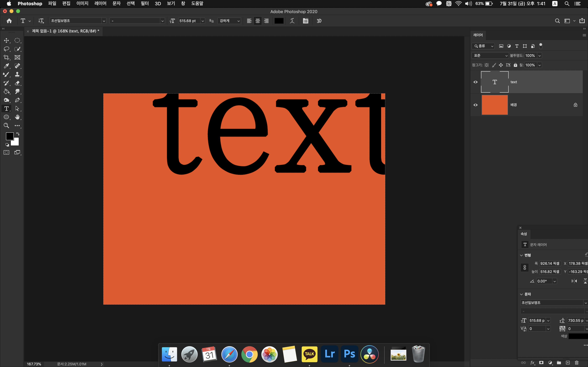
Task: Select the Pen tool
Action: (x=17, y=100)
